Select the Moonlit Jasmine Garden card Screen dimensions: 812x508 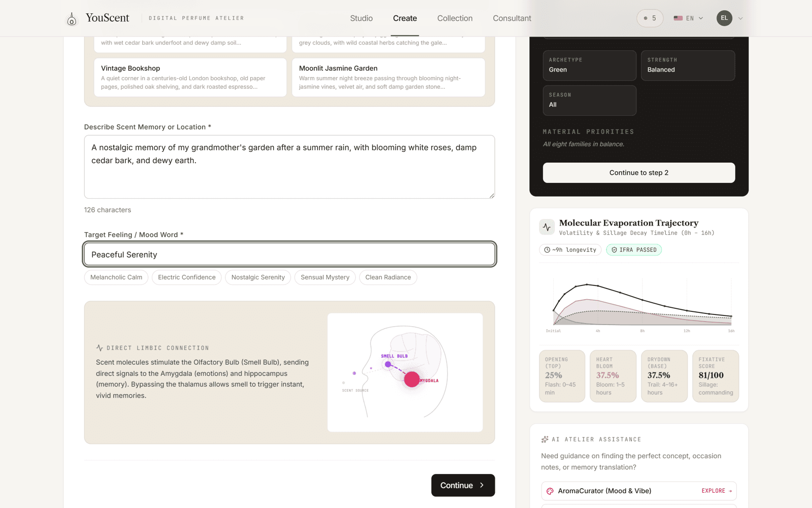388,77
